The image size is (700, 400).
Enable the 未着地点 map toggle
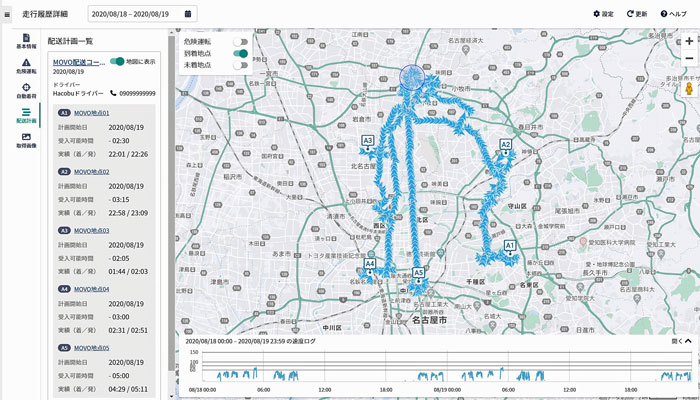click(240, 65)
